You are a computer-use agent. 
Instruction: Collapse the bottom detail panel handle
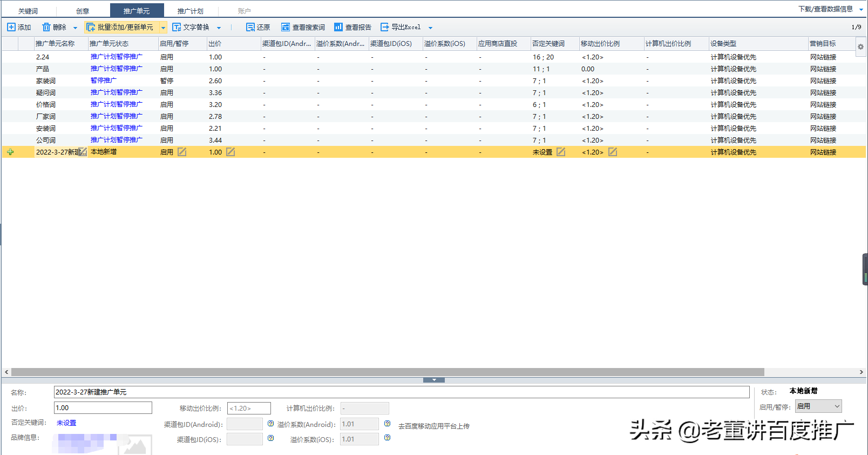[x=434, y=380]
